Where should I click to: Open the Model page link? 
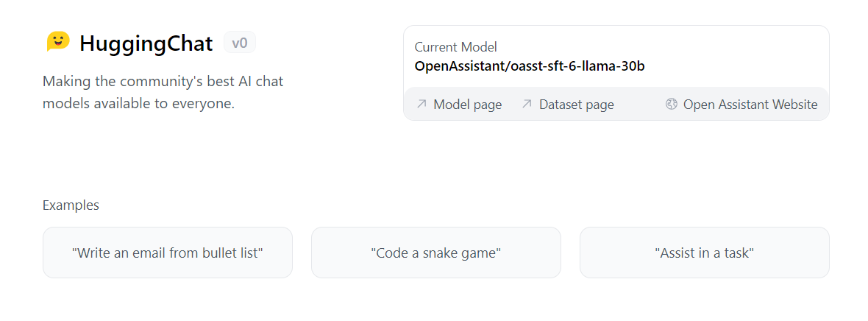point(467,105)
